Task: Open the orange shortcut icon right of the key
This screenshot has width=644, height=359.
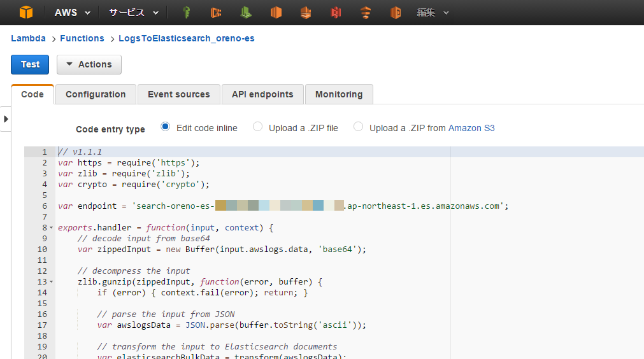Action: click(x=216, y=13)
